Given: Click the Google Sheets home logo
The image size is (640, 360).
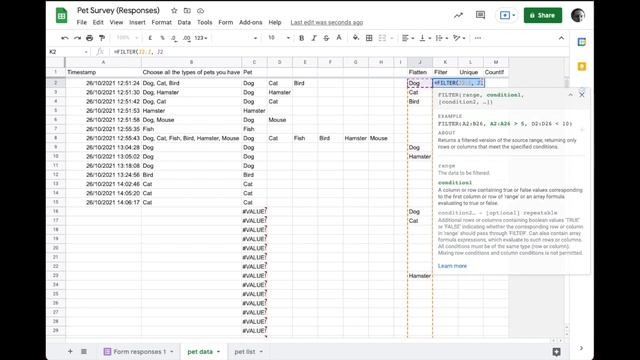Looking at the screenshot, I should click(62, 16).
